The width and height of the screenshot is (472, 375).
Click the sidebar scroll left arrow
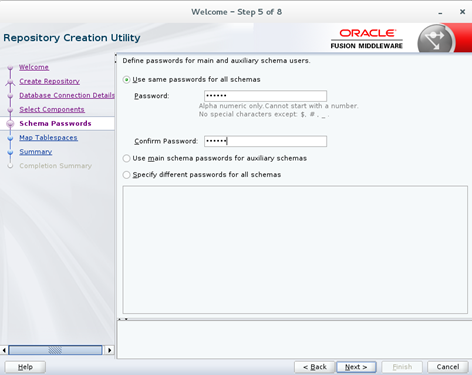tap(4, 350)
